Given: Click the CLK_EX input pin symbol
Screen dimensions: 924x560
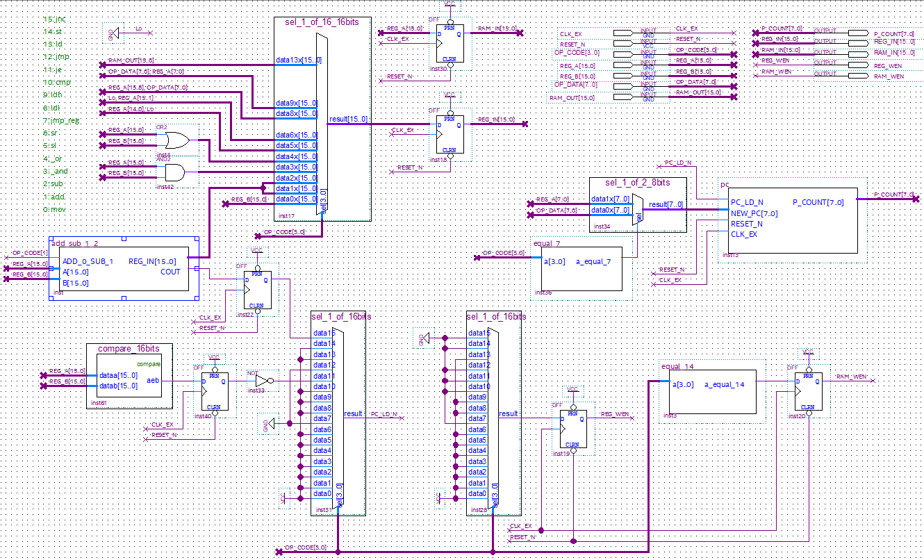Looking at the screenshot, I should (631, 33).
